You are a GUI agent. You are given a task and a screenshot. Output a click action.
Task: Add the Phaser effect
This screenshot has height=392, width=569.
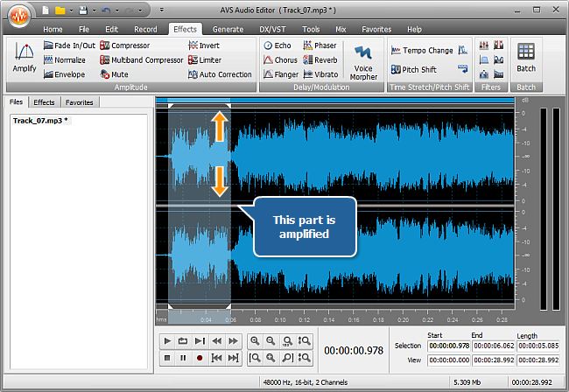coord(320,45)
